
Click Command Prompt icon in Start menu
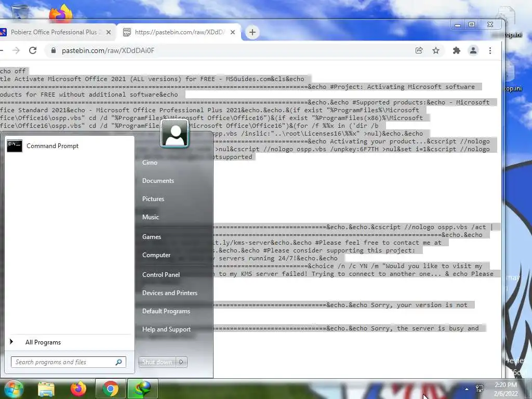[15, 146]
